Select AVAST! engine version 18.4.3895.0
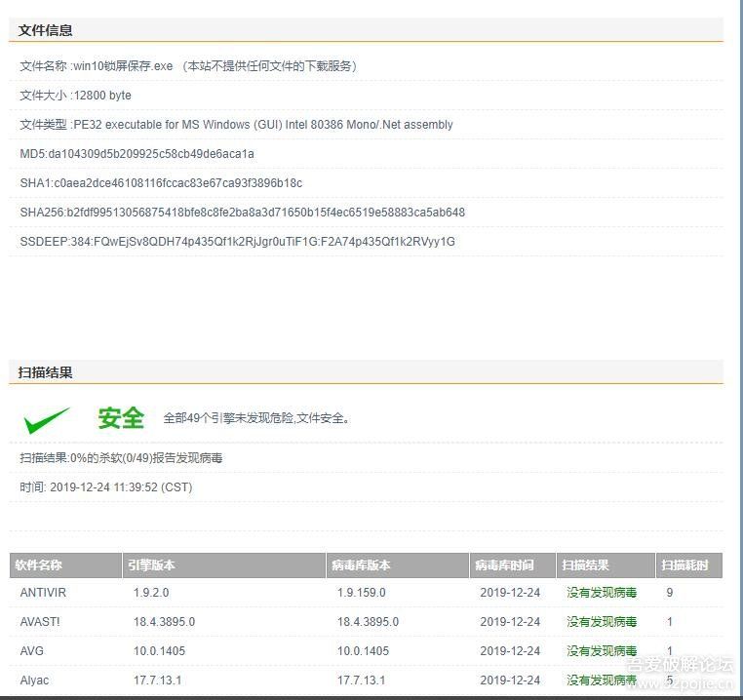The height and width of the screenshot is (700, 743). click(165, 622)
